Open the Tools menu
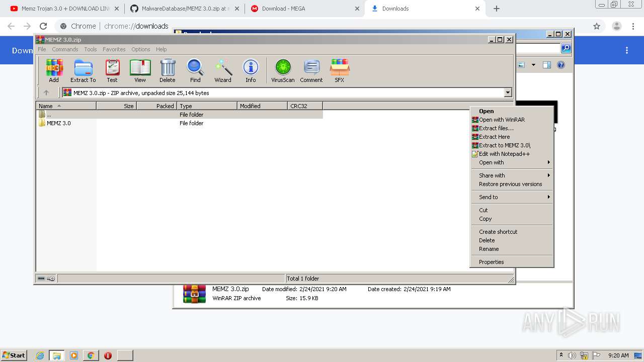 tap(91, 49)
